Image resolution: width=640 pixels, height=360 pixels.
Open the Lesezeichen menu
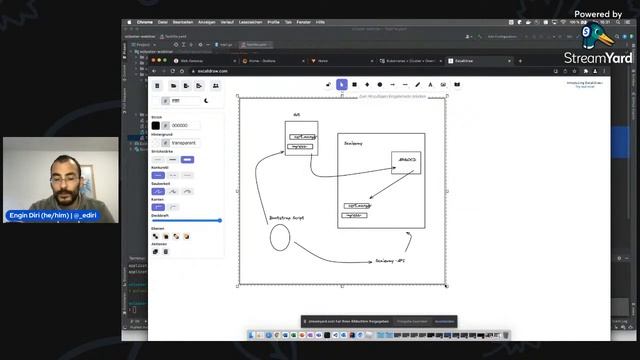click(x=250, y=22)
